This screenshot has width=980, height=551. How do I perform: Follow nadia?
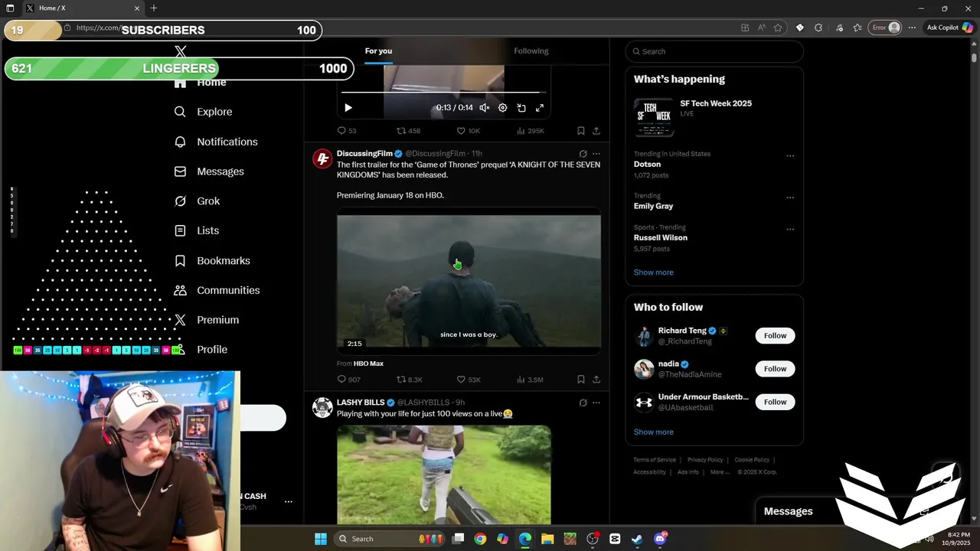click(x=775, y=369)
